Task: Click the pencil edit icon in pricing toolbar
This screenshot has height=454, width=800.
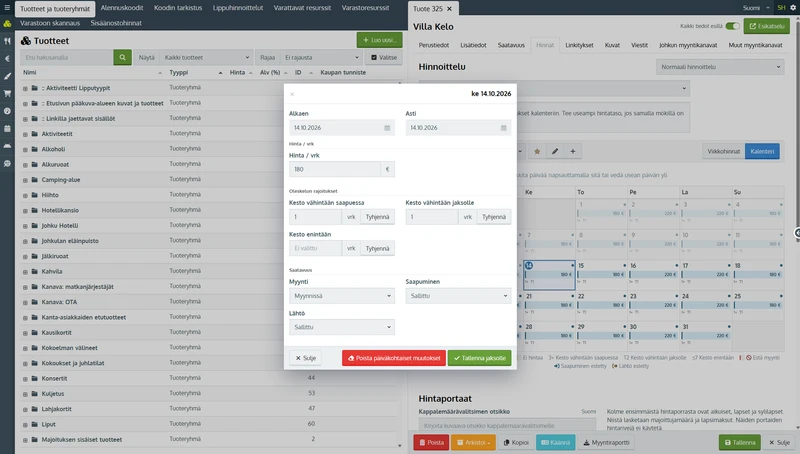Action: tap(555, 151)
